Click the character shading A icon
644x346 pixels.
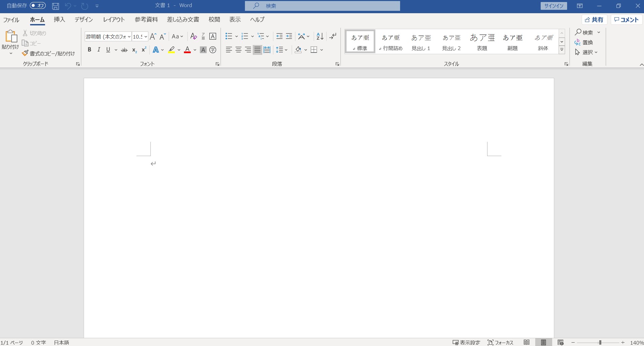(203, 50)
